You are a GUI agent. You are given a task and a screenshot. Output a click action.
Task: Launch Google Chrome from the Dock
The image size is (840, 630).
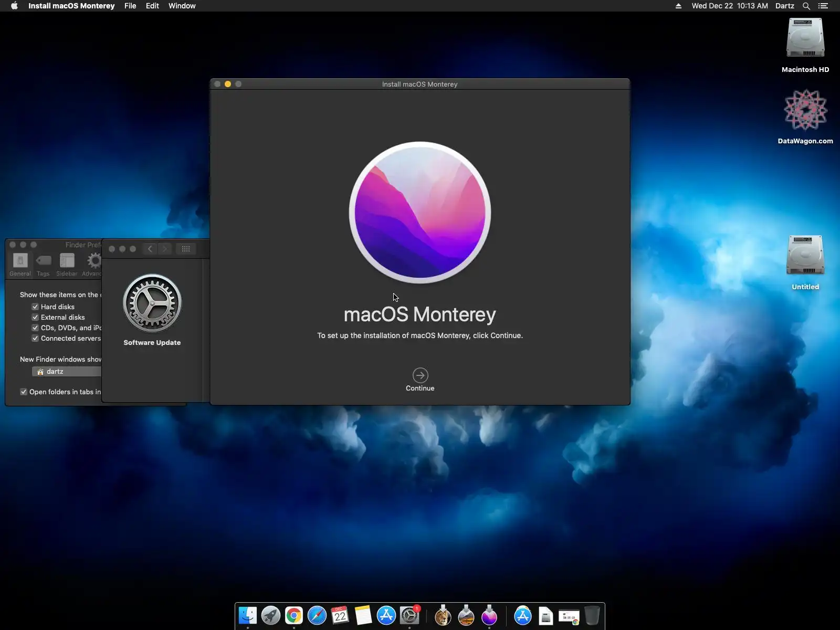point(294,615)
